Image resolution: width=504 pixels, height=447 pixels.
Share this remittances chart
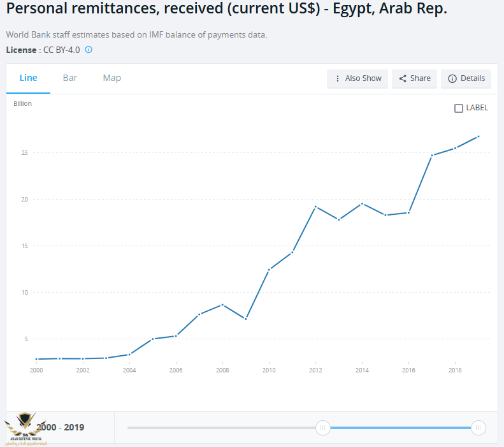pyautogui.click(x=414, y=78)
